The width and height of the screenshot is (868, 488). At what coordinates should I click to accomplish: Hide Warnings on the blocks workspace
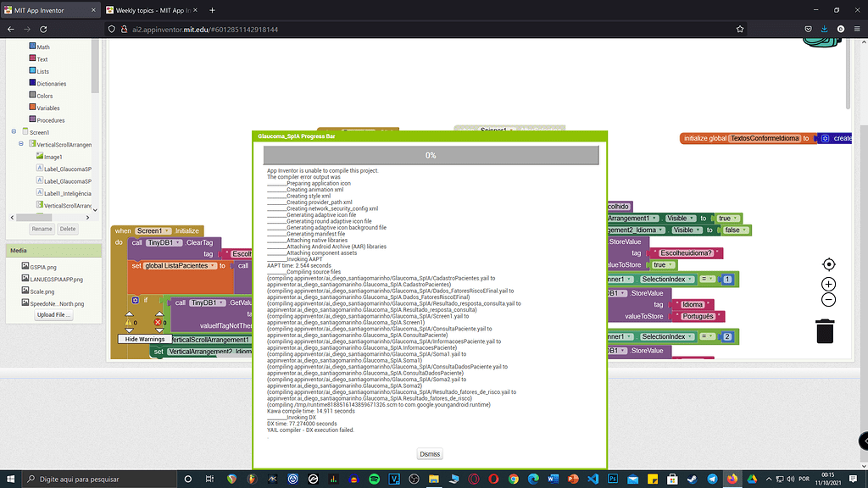144,339
